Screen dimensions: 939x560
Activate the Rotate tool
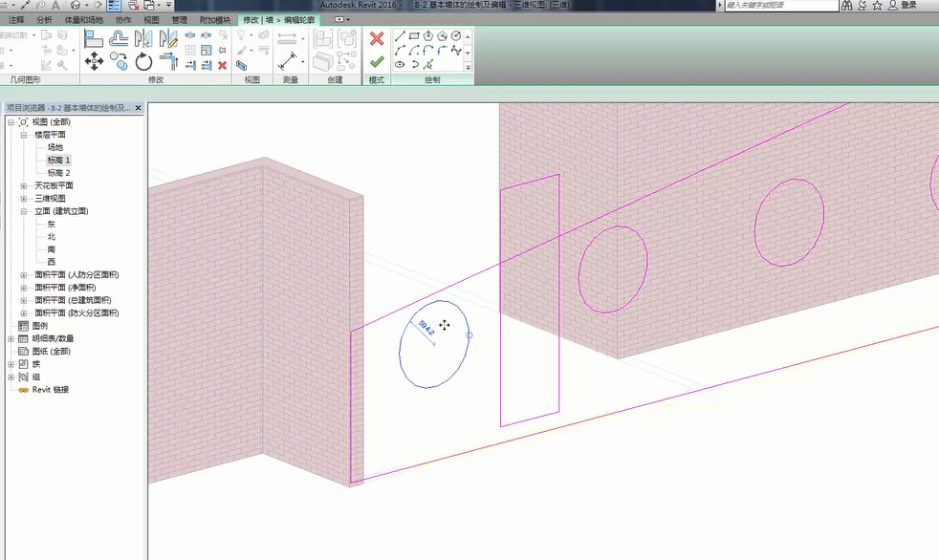[x=144, y=62]
